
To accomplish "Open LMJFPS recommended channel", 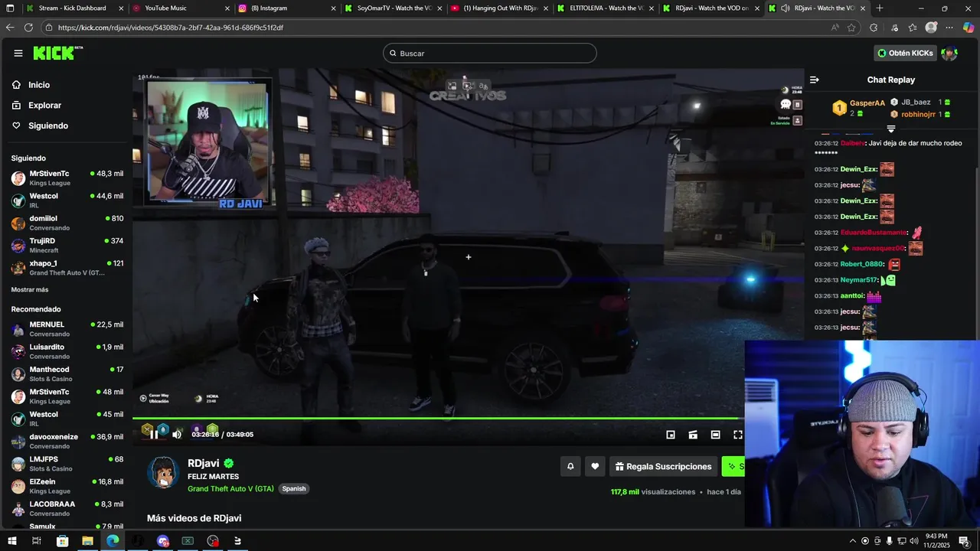I will [67, 464].
